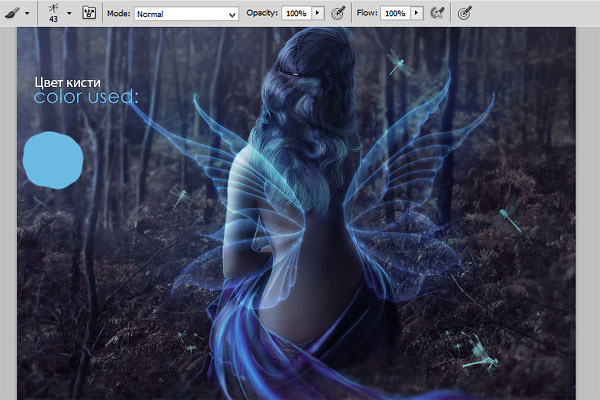Screen dimensions: 600x400
Task: Click the Flow value field showing 100%
Action: [396, 13]
